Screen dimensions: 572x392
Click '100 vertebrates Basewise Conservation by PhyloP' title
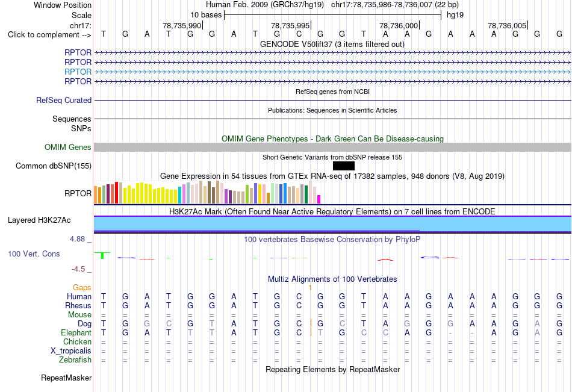(332, 240)
